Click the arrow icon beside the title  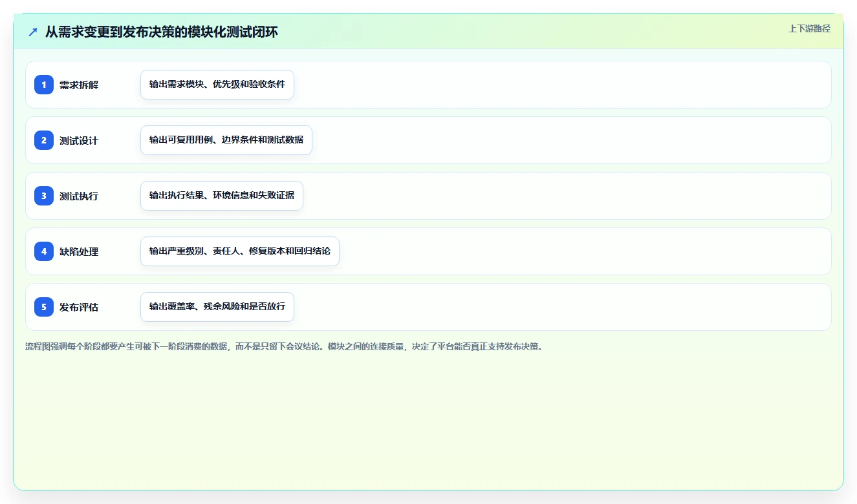(33, 32)
